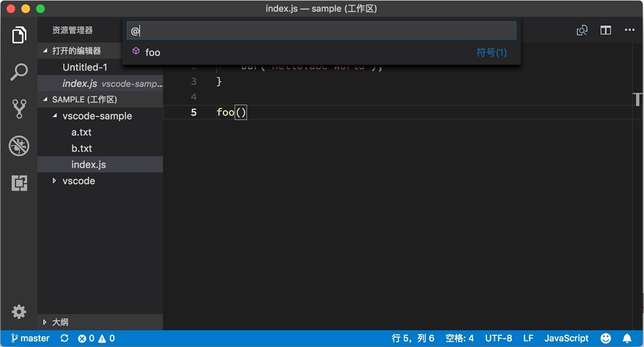
Task: Open notifications with the bell icon
Action: [627, 338]
